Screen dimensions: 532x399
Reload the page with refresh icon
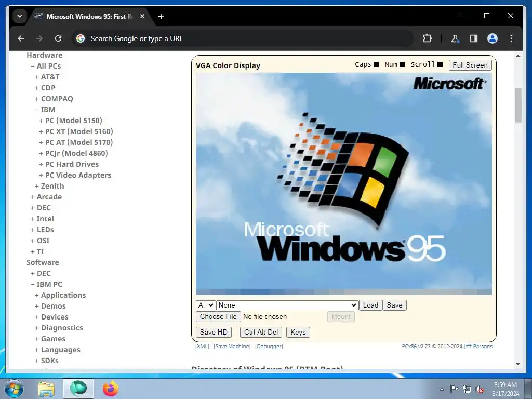(58, 38)
